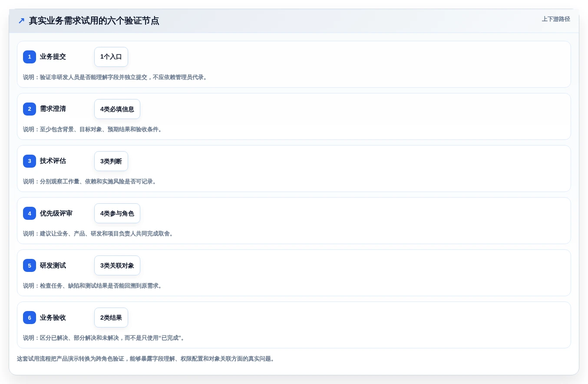The width and height of the screenshot is (588, 384).
Task: Click the 4类必填信息 tag
Action: pos(117,109)
